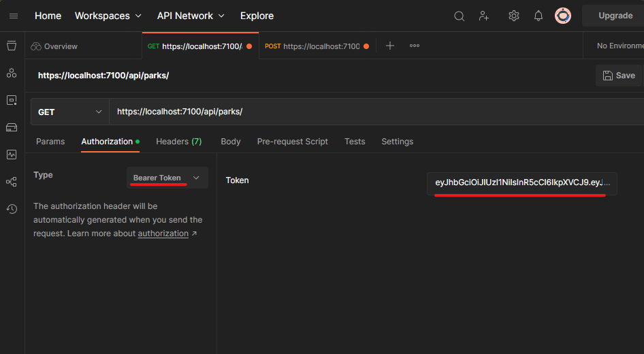Screen dimensions: 644x354
Task: Select the POST localhost:7100 request tab
Action: pyautogui.click(x=317, y=46)
